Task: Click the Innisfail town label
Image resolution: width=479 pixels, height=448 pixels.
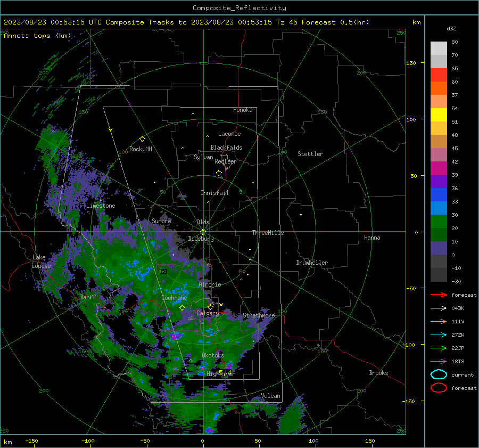Action: 214,193
